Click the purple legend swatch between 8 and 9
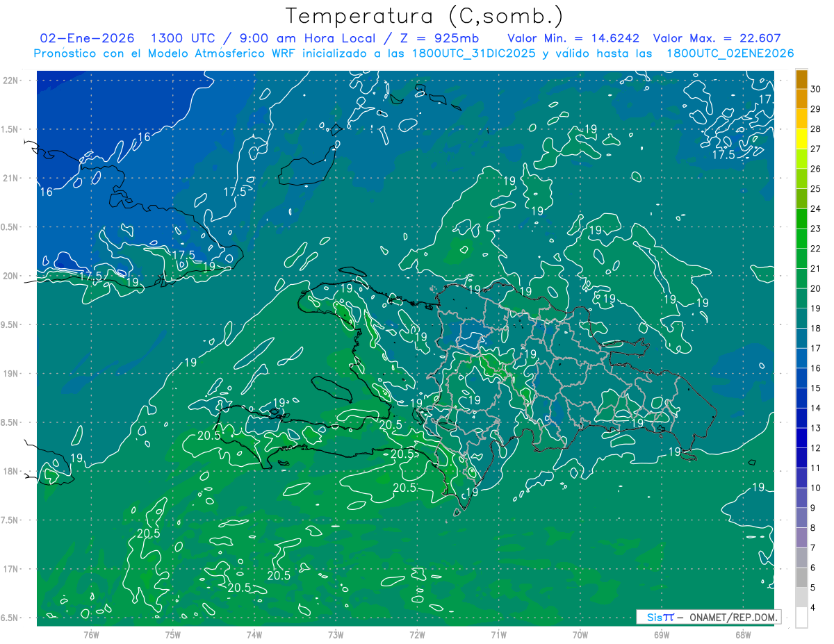 pyautogui.click(x=802, y=518)
